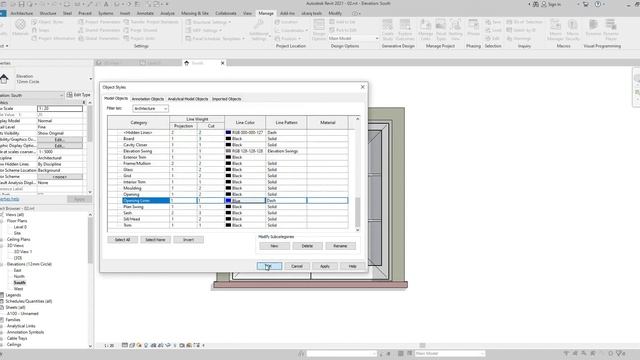This screenshot has width=640, height=360.
Task: Click the Explore Outcomes icon
Action: 405,25
